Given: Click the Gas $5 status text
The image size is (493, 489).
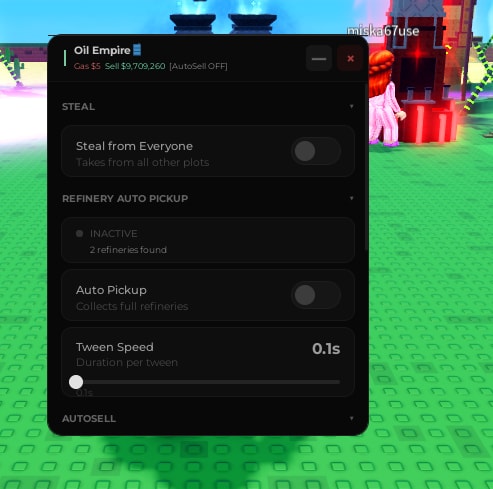Looking at the screenshot, I should coord(87,66).
